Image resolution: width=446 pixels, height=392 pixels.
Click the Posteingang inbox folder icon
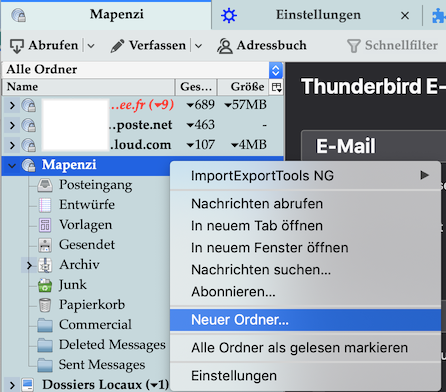point(45,185)
